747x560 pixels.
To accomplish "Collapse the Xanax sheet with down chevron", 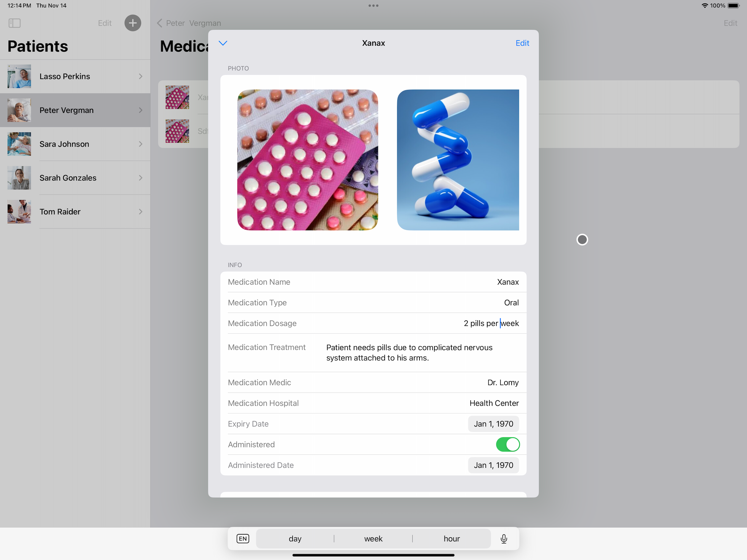I will tap(223, 43).
